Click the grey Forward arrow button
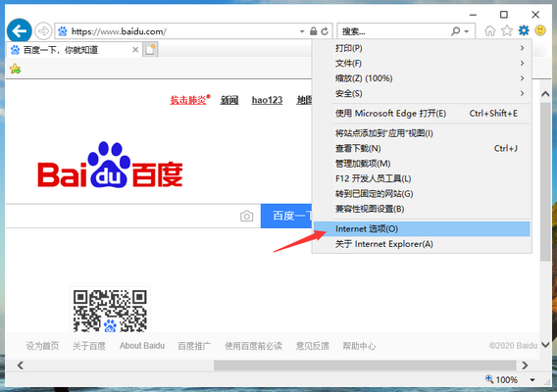557x392 pixels. 43,31
